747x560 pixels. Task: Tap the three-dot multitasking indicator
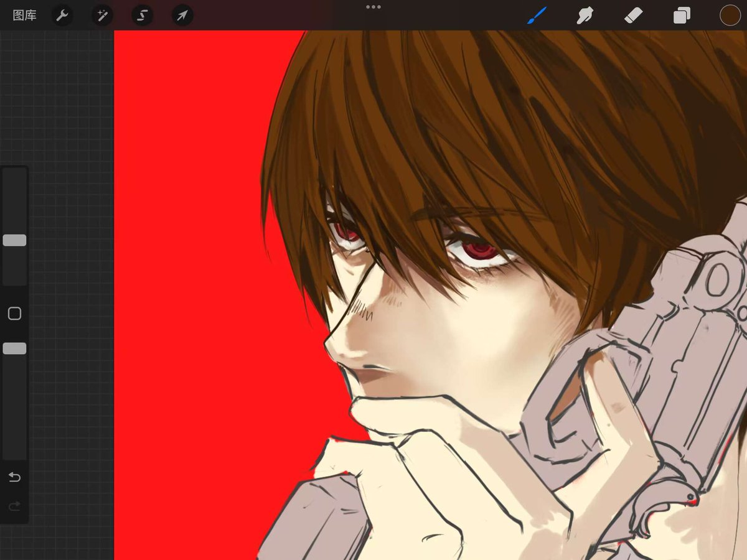point(374,7)
